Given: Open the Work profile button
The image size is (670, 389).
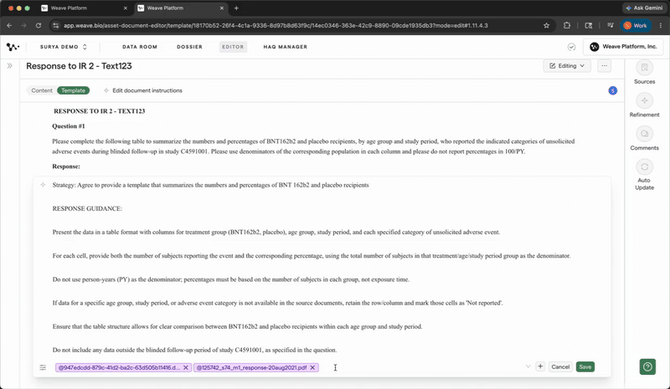Looking at the screenshot, I should [636, 26].
